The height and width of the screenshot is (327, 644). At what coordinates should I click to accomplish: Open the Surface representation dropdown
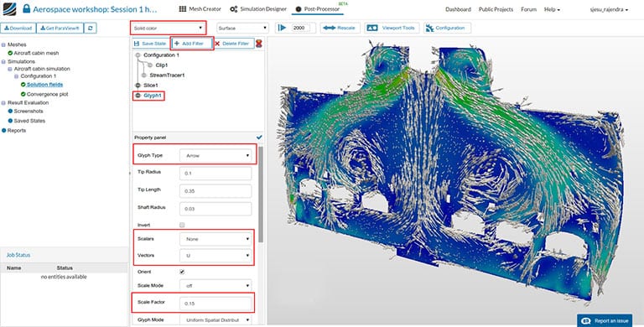242,28
